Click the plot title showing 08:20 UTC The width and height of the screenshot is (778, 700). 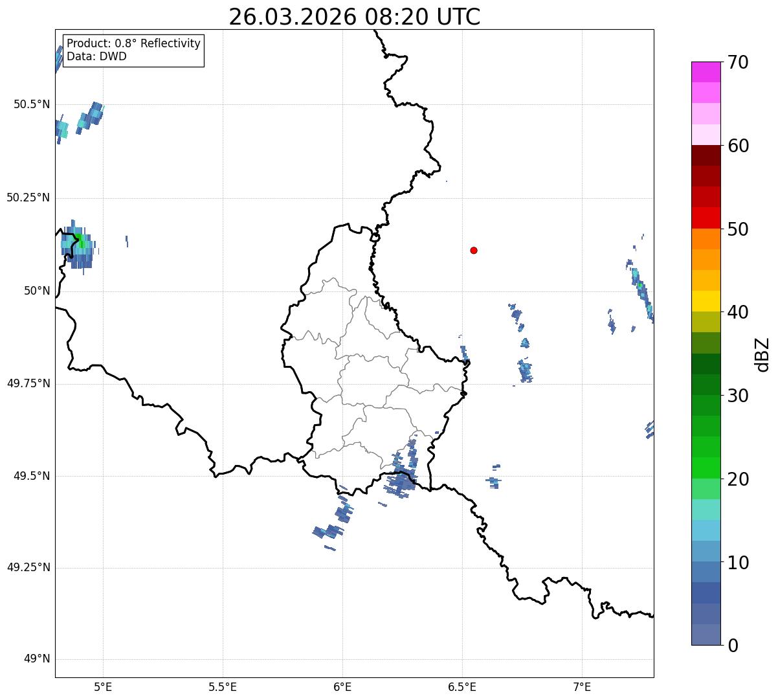click(354, 17)
